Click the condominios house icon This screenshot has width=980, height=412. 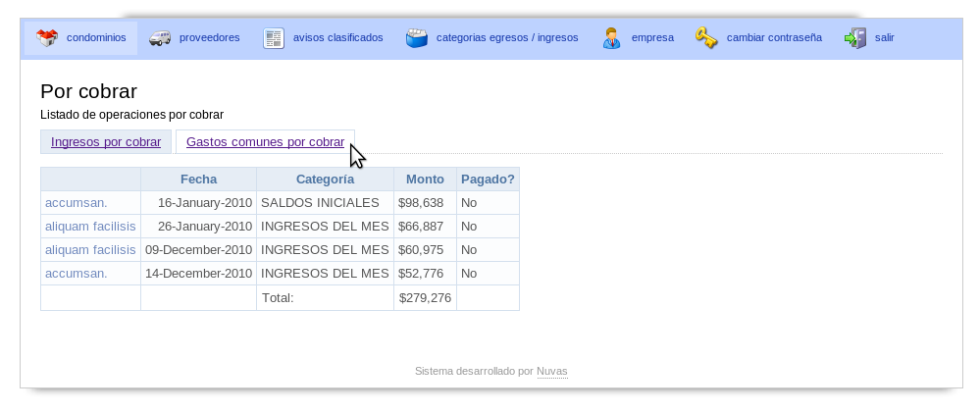point(47,38)
